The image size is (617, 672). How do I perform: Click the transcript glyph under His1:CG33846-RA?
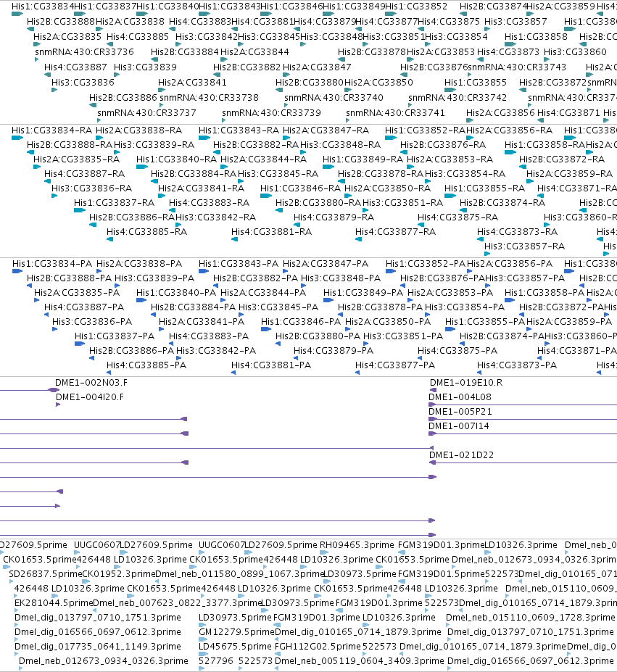coord(266,196)
